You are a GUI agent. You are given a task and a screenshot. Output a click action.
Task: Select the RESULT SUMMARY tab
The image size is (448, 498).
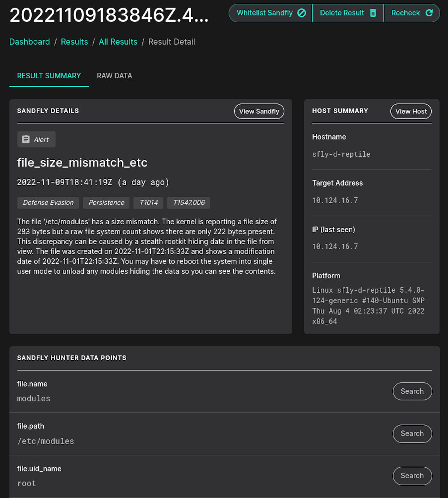point(49,76)
